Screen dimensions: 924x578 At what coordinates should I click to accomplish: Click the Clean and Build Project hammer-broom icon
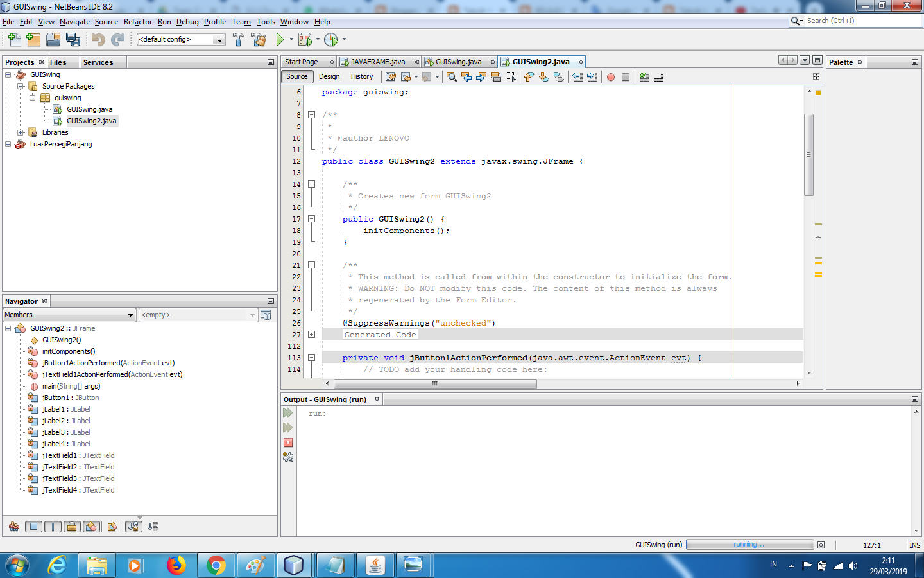click(259, 39)
